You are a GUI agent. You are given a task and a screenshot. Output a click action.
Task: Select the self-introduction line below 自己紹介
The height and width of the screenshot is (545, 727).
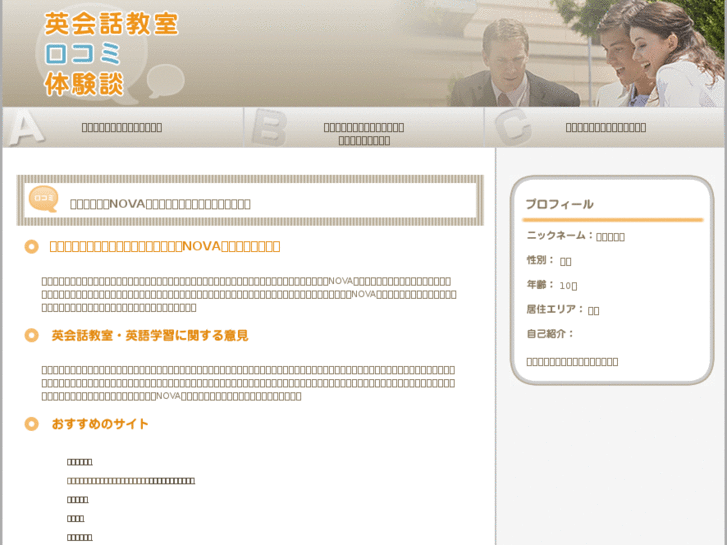tap(572, 362)
